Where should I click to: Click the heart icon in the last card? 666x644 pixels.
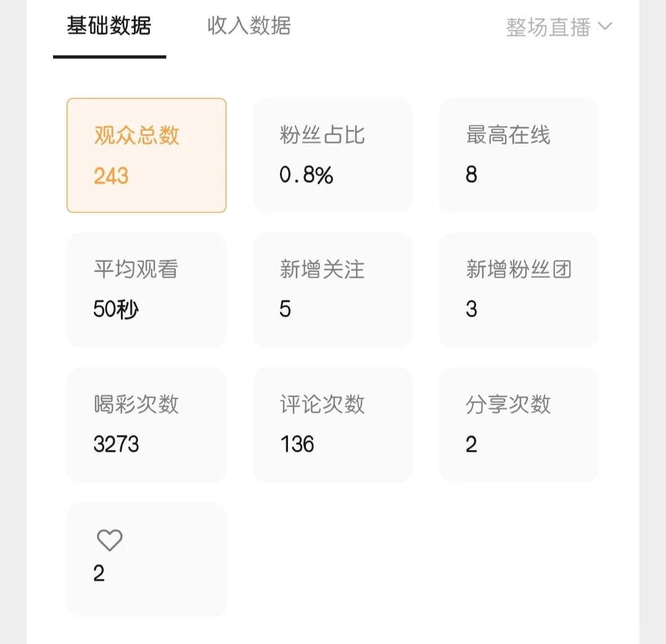point(110,540)
